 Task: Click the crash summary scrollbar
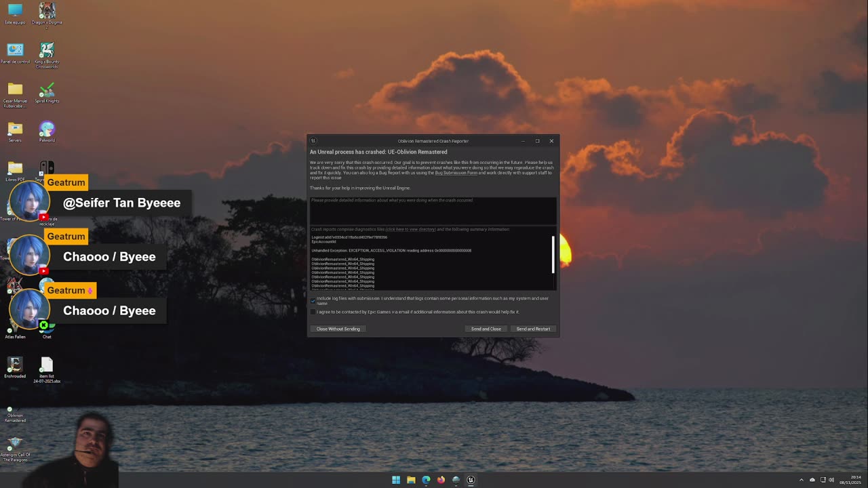point(553,254)
